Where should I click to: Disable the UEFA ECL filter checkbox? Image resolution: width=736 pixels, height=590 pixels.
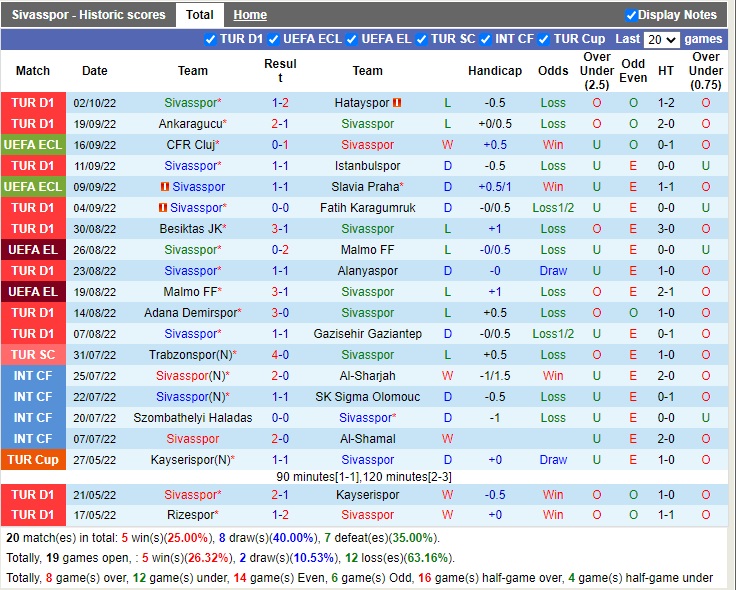275,39
